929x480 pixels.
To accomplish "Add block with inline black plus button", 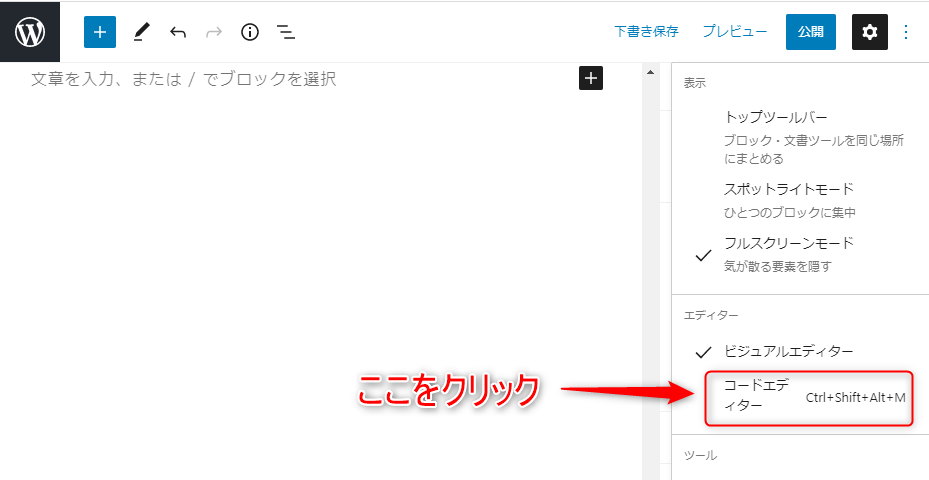I will point(591,78).
